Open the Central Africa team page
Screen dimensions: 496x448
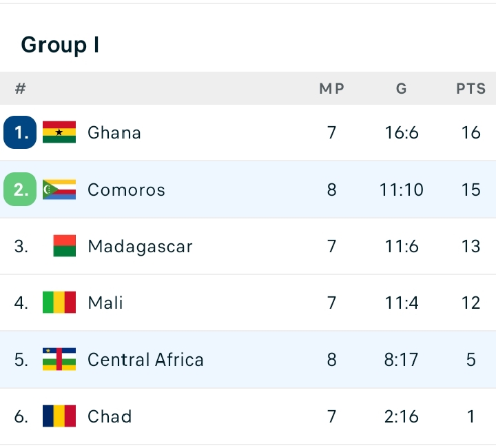pos(145,359)
